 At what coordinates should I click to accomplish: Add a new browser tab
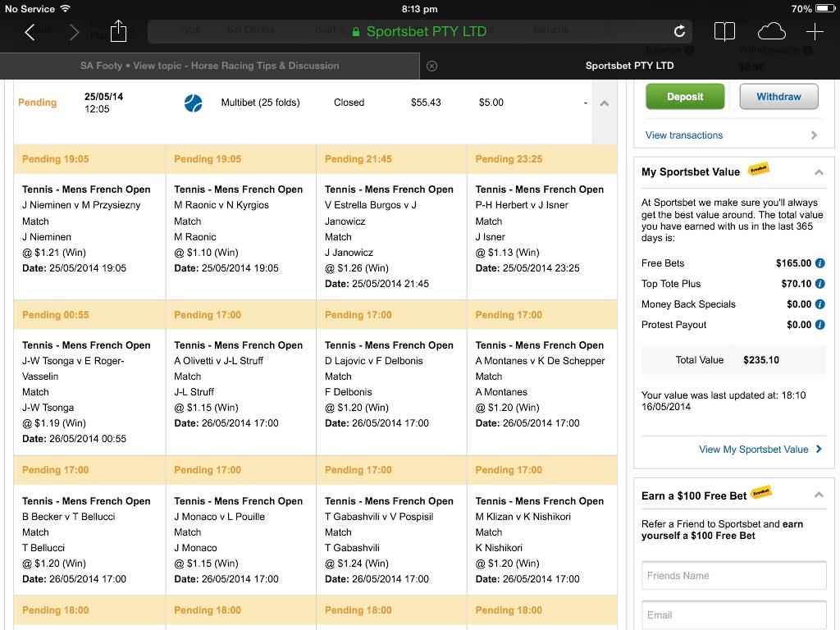815,32
